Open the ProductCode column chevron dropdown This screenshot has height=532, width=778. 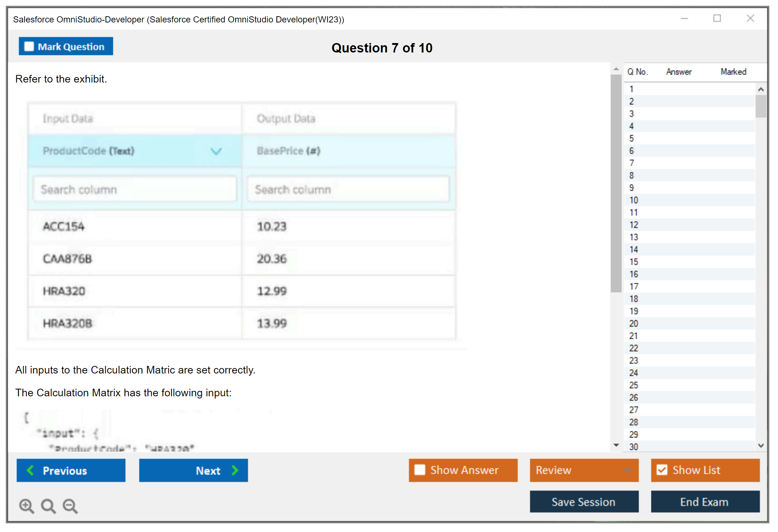(x=216, y=151)
